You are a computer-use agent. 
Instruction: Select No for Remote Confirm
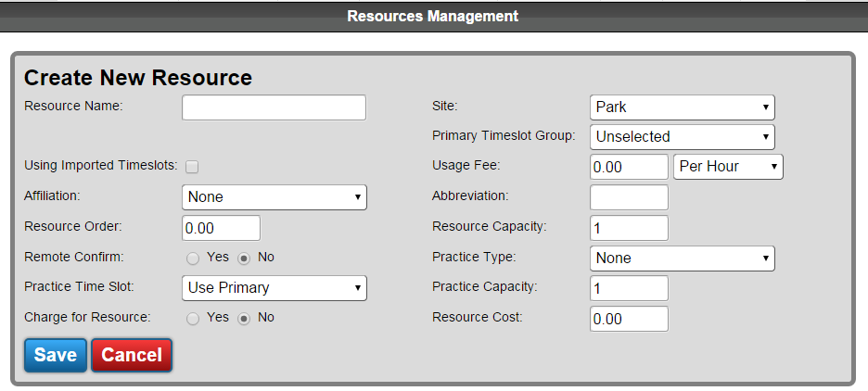pos(244,258)
